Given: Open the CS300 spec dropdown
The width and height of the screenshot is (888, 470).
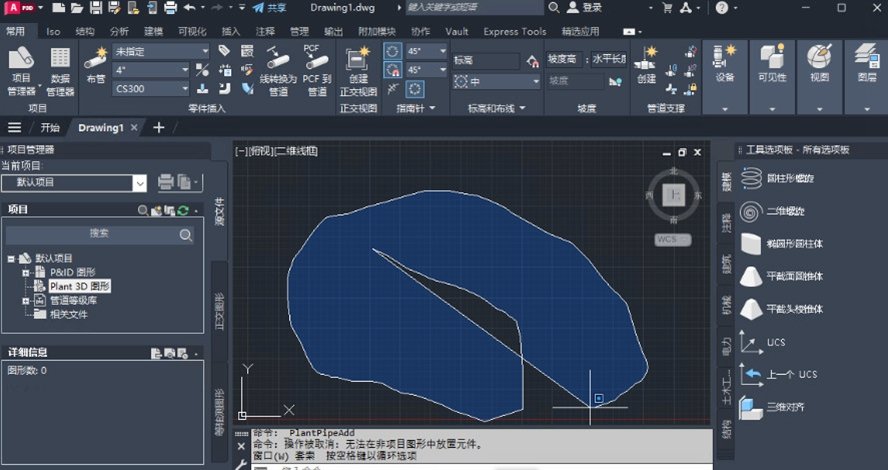Looking at the screenshot, I should [151, 89].
